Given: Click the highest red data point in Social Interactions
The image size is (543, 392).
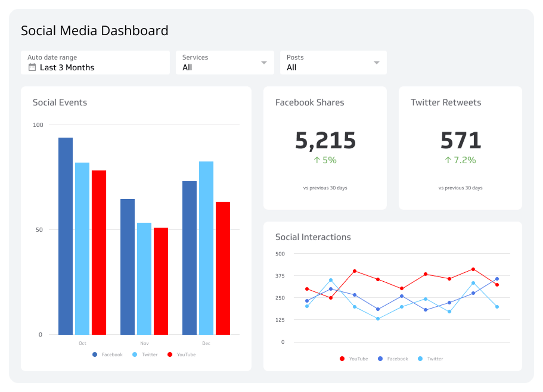Looking at the screenshot, I should point(473,269).
